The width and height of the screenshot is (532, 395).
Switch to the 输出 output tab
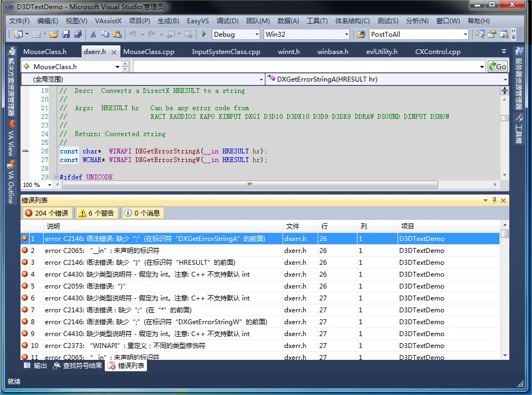[x=36, y=365]
